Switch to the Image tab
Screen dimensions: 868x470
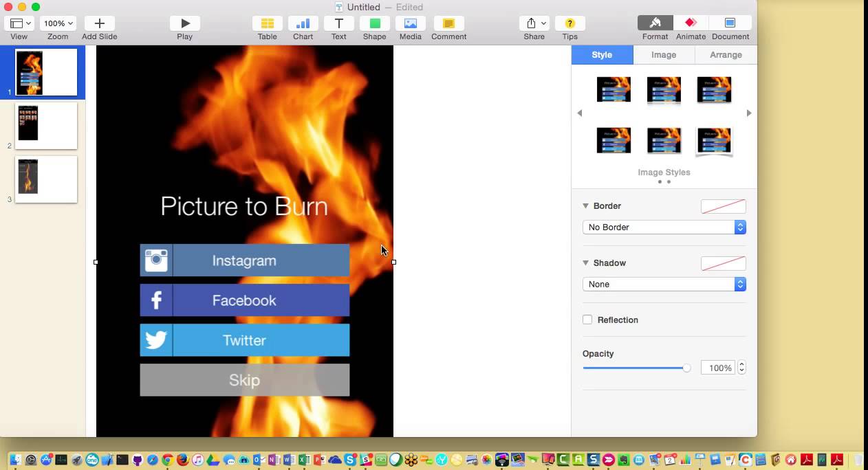(x=664, y=55)
